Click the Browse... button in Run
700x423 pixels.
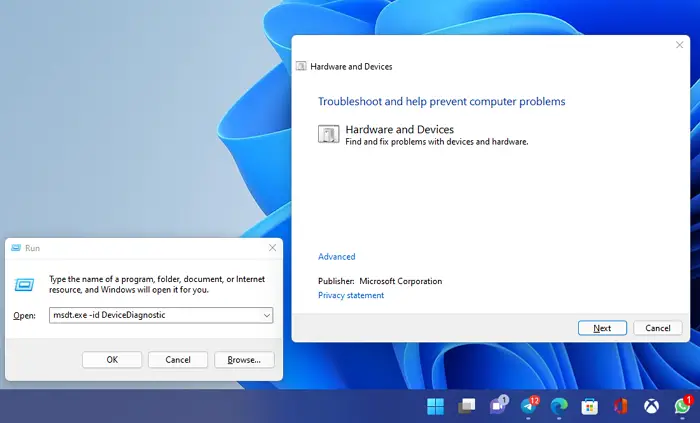pos(244,360)
